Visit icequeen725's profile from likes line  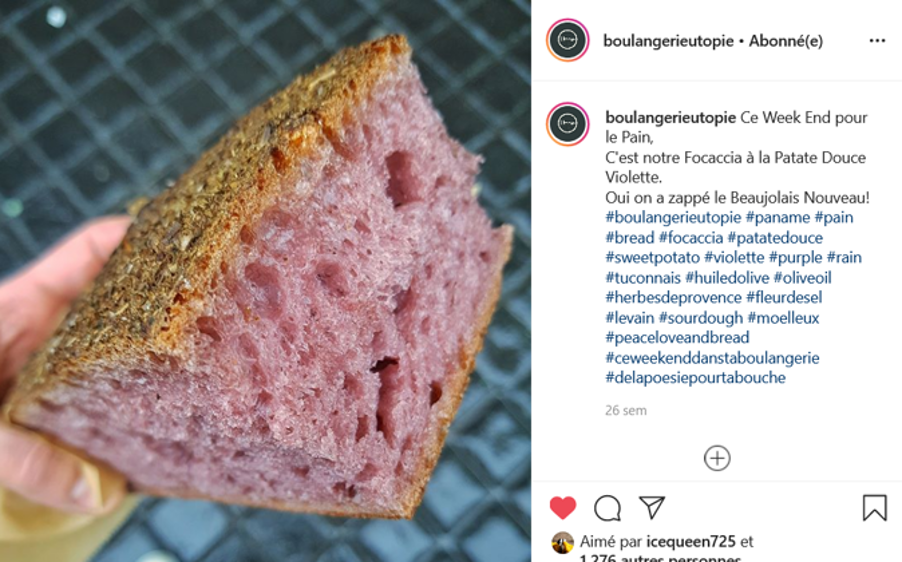click(691, 542)
